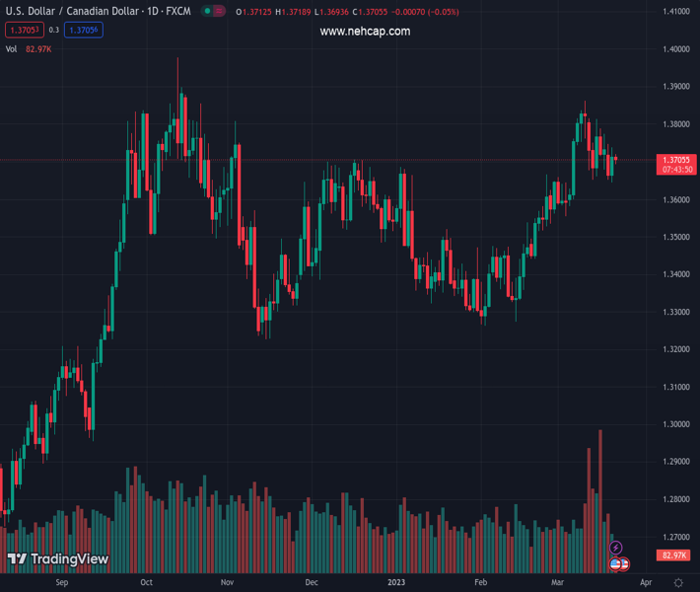700x592 pixels.
Task: Click the Apr label on time axis
Action: (633, 583)
